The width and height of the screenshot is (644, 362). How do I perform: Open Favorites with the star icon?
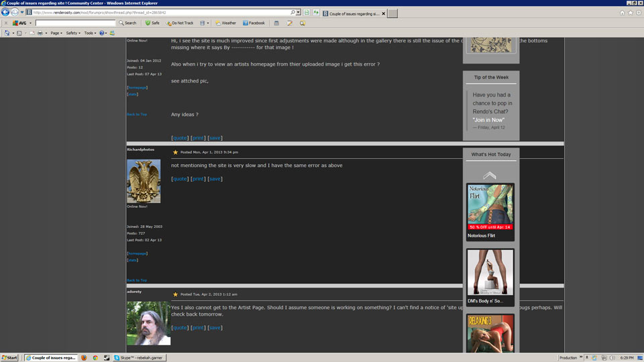(631, 13)
